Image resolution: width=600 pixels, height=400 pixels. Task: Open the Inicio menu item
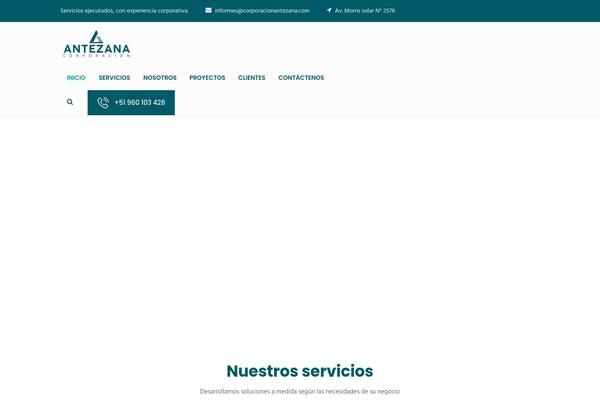pyautogui.click(x=76, y=78)
